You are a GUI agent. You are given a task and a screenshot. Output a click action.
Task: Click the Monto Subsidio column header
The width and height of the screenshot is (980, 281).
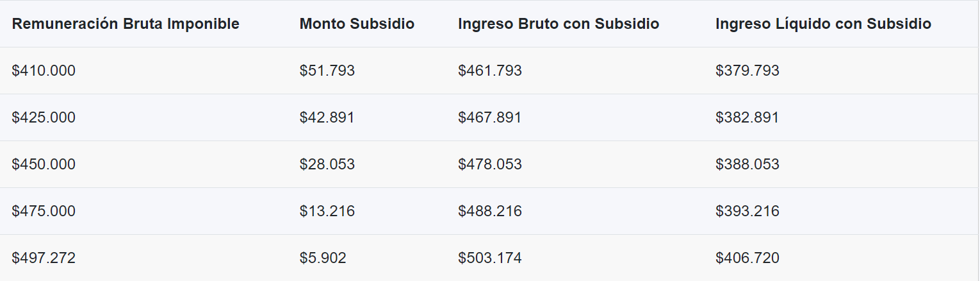(357, 24)
